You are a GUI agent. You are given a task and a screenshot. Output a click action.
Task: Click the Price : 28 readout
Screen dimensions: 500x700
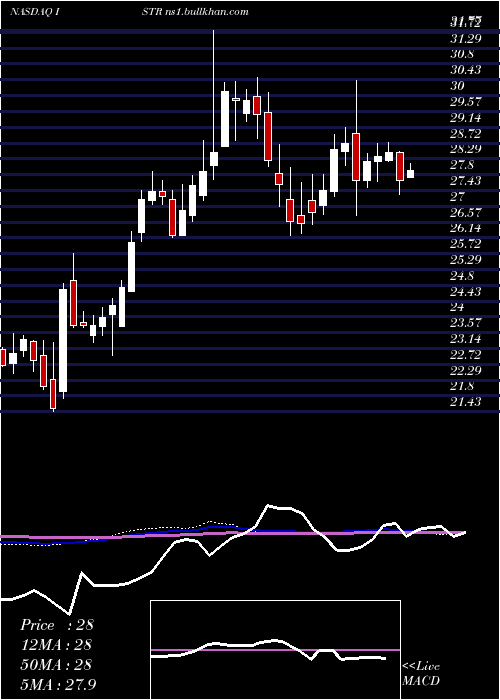pos(57,625)
